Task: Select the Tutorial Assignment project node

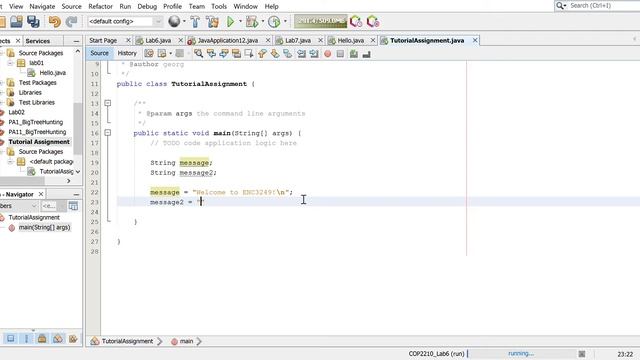Action: point(39,142)
